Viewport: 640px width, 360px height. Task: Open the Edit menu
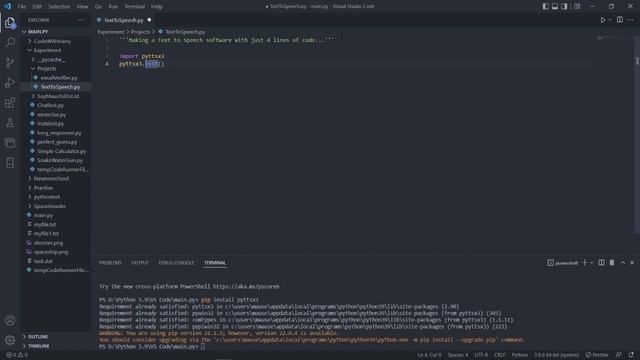click(x=37, y=7)
